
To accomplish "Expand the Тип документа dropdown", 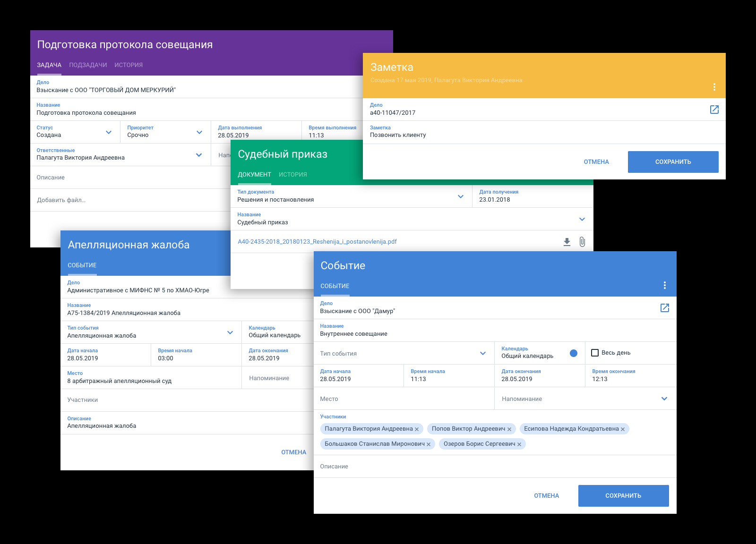I will (461, 196).
